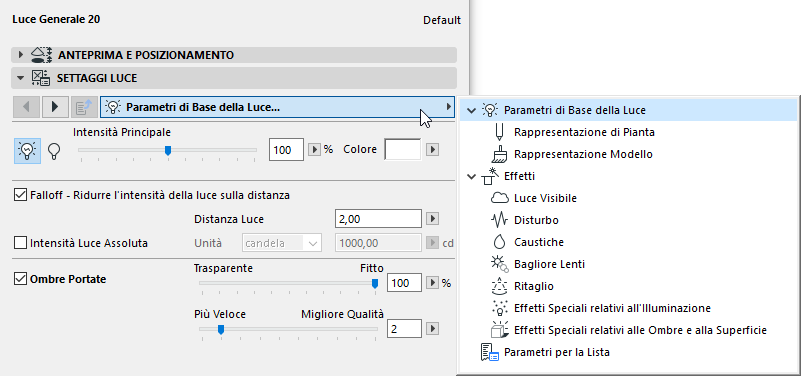Click the Trasparente-Fitto slider handle
Screen dimensions: 801x376
pos(375,284)
